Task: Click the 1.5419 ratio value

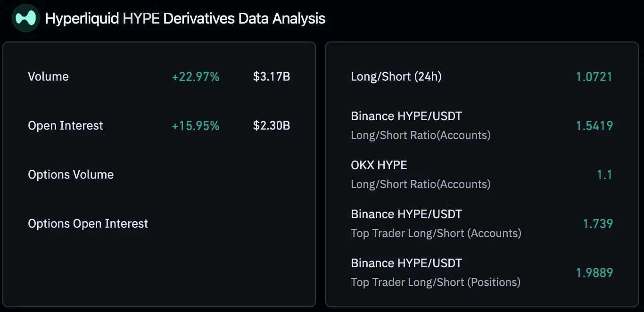Action: coord(594,126)
